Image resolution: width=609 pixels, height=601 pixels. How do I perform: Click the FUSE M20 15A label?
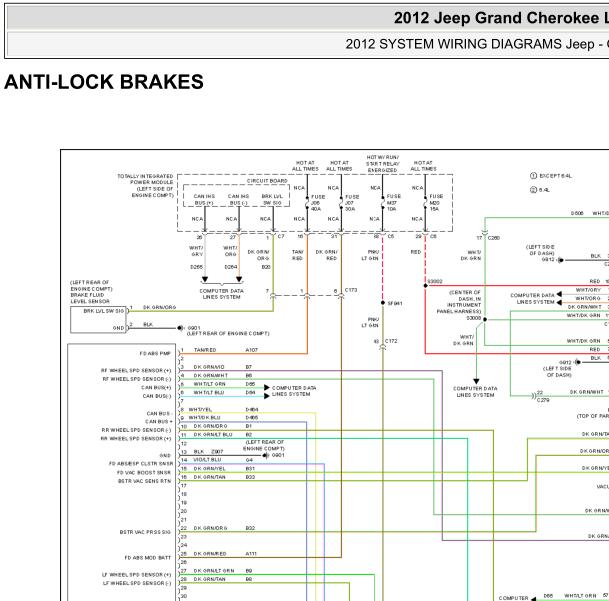pyautogui.click(x=436, y=202)
